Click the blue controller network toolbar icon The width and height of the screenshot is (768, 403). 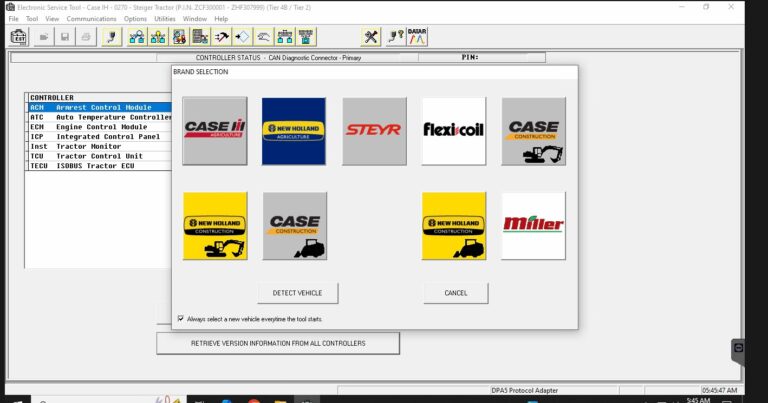(137, 37)
